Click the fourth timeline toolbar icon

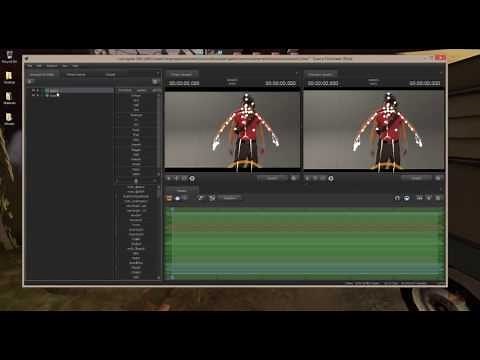(x=201, y=198)
